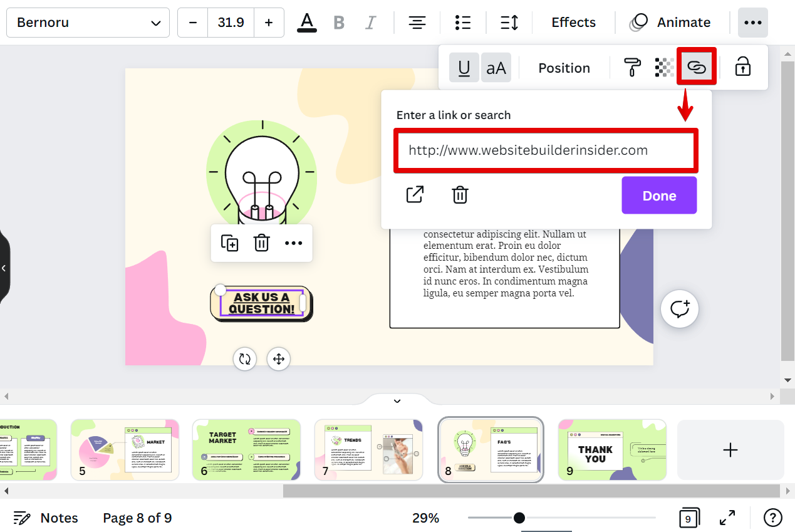Open the link in a new tab
795x532 pixels.
pyautogui.click(x=415, y=195)
